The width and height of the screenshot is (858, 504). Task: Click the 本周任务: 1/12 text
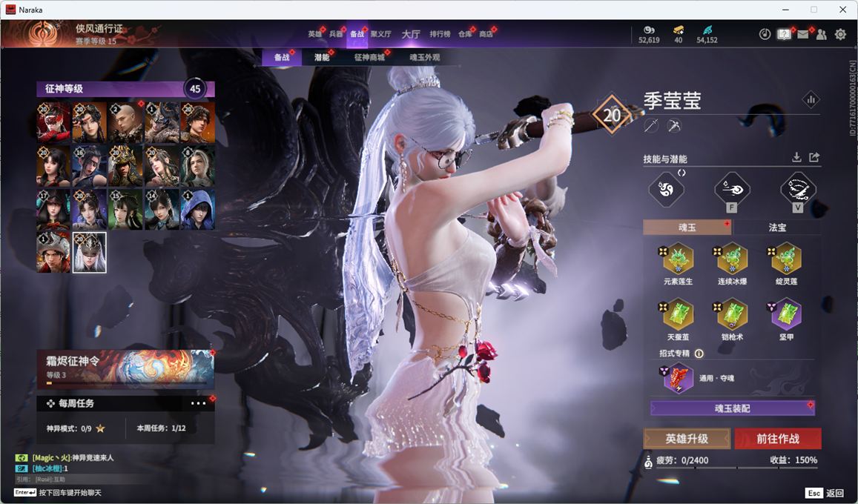161,428
